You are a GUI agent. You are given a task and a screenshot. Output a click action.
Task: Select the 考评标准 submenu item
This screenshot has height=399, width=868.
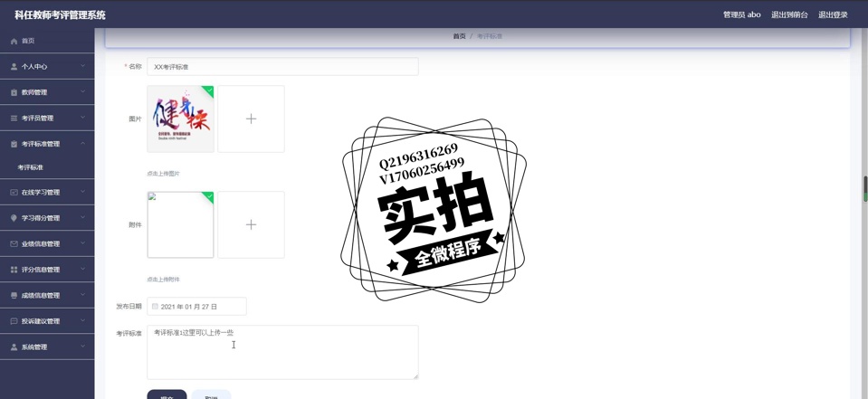coord(31,167)
